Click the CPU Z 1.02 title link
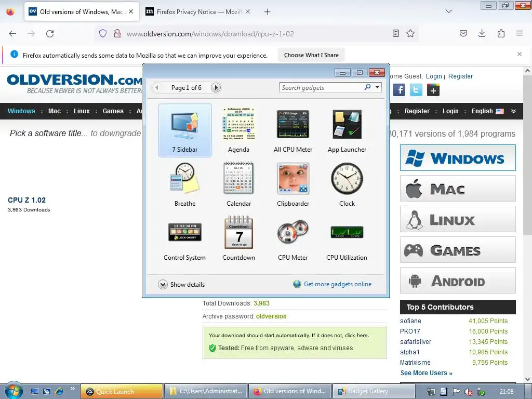532x399 pixels. tap(27, 200)
